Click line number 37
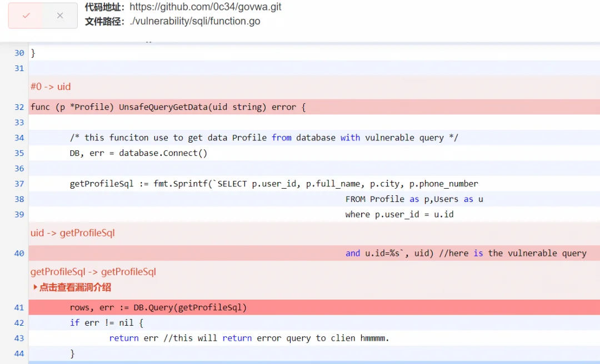 tap(19, 184)
